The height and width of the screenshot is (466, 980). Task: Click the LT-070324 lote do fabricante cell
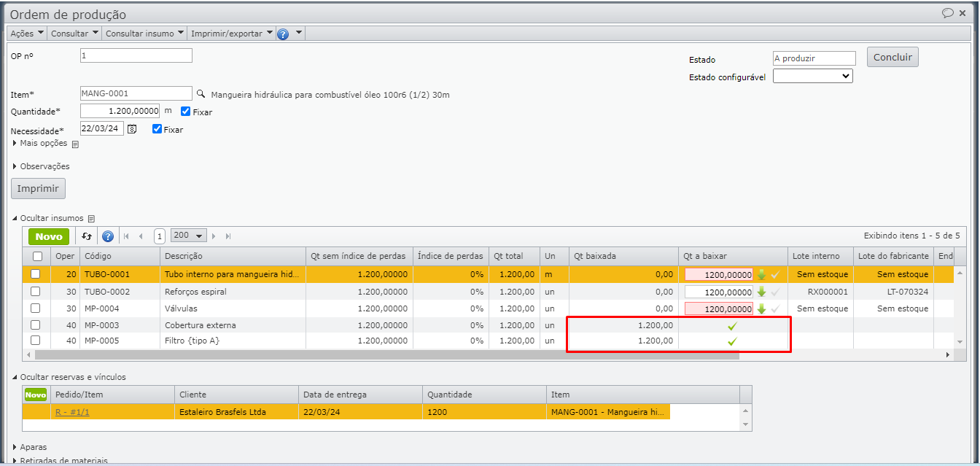pos(893,292)
